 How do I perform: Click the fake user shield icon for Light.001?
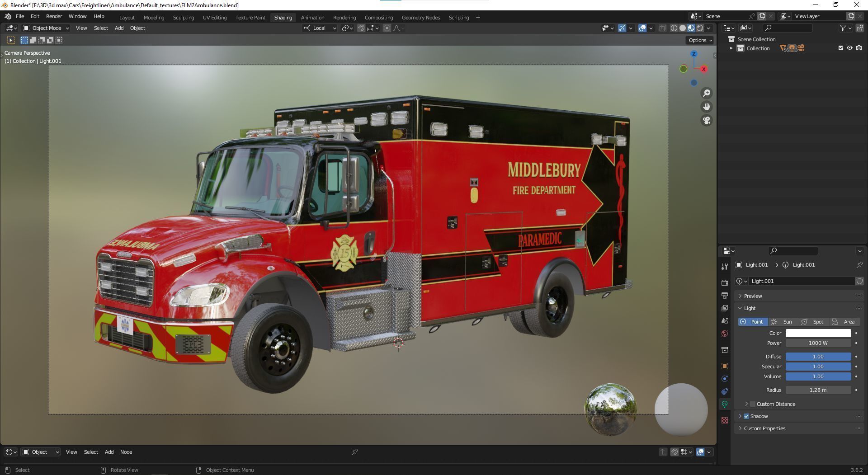(x=859, y=281)
